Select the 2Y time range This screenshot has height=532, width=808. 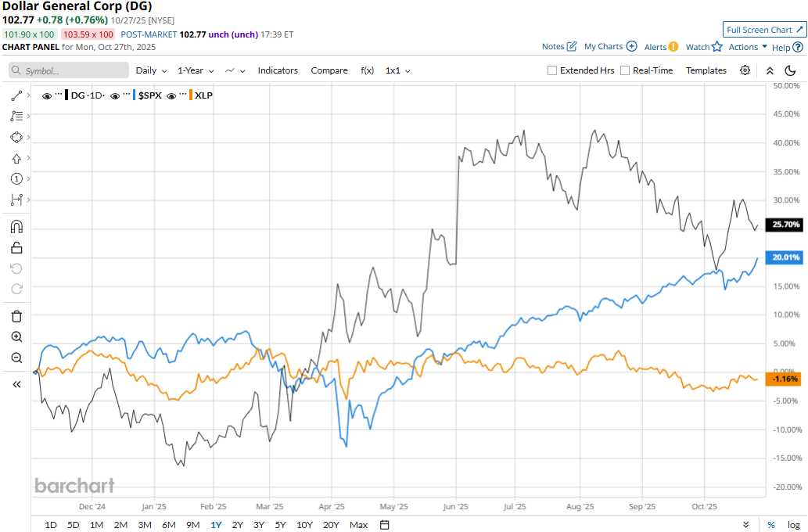[237, 525]
